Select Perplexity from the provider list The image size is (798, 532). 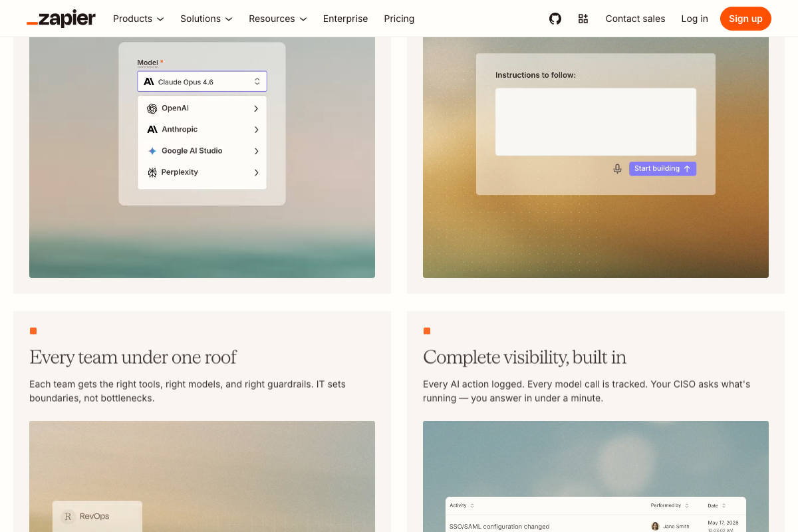(202, 172)
